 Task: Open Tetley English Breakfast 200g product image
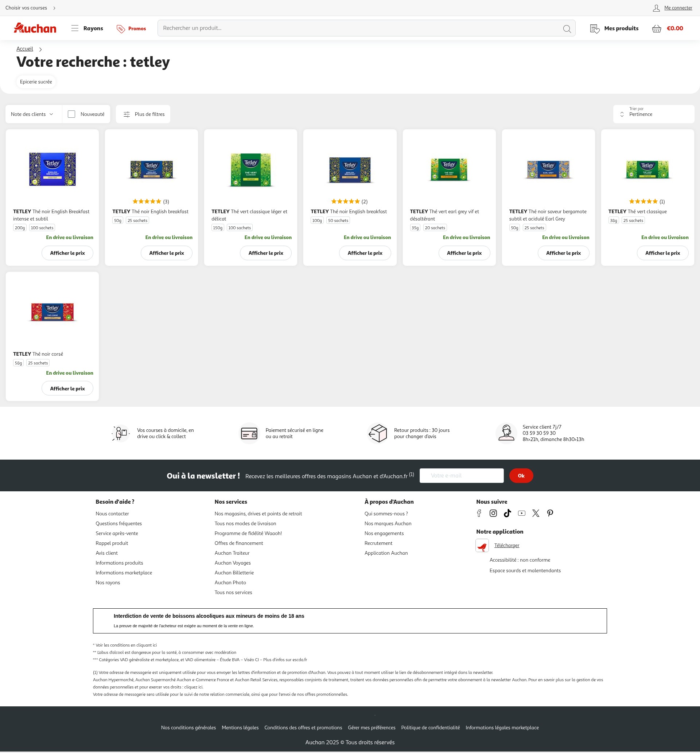[x=52, y=169]
